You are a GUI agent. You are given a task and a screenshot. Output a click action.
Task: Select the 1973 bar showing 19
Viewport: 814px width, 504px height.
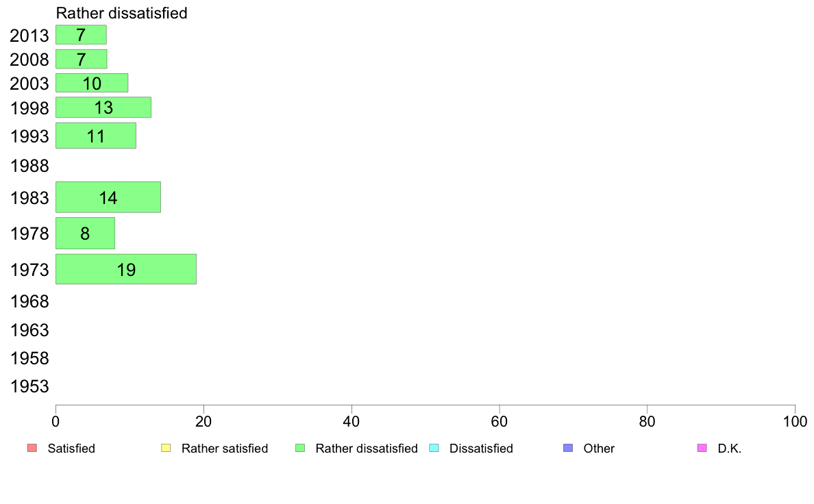click(126, 269)
